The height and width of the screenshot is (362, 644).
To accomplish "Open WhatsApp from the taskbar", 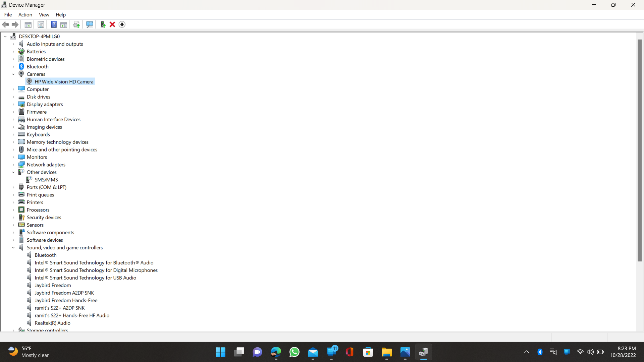I will (x=294, y=352).
